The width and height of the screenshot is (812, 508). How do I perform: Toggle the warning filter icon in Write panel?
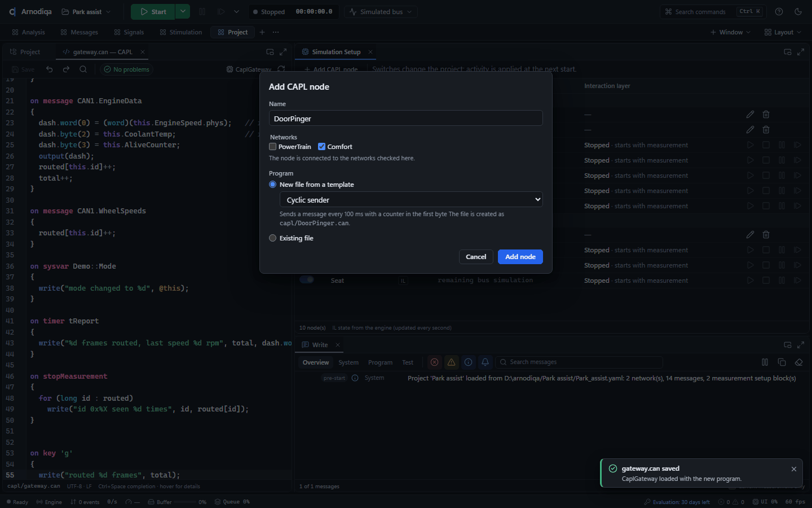click(451, 362)
